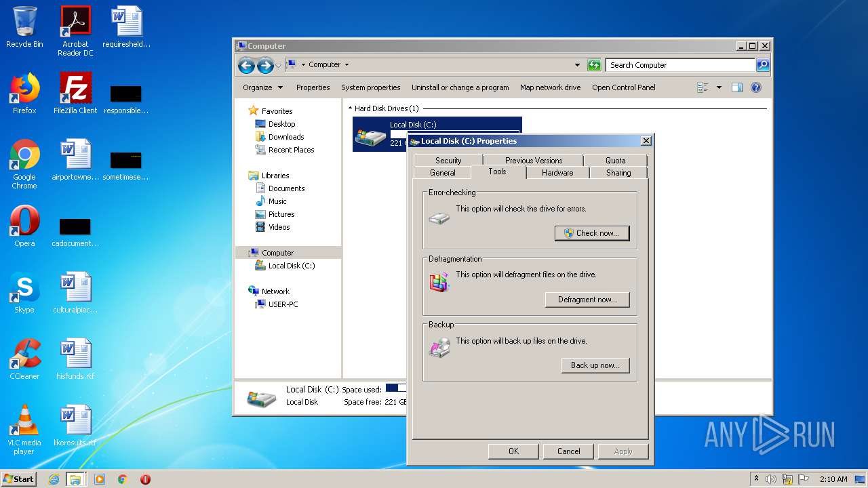Click the Search Computer input field

681,65
